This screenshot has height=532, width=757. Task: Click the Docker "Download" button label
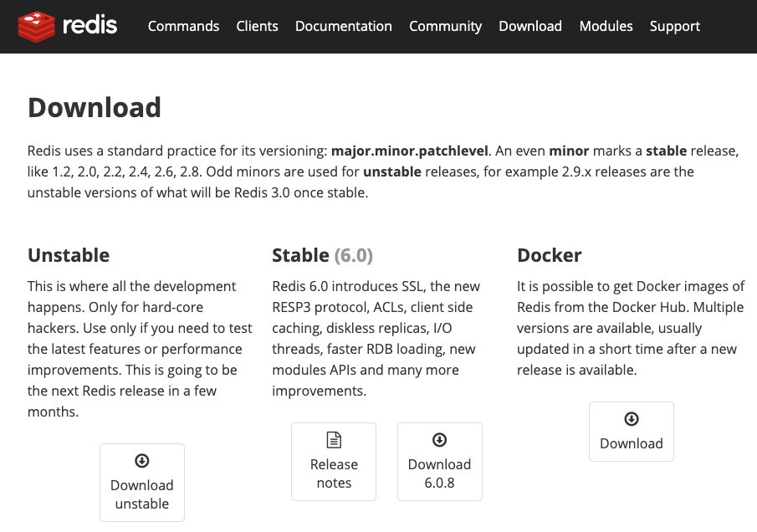point(632,443)
